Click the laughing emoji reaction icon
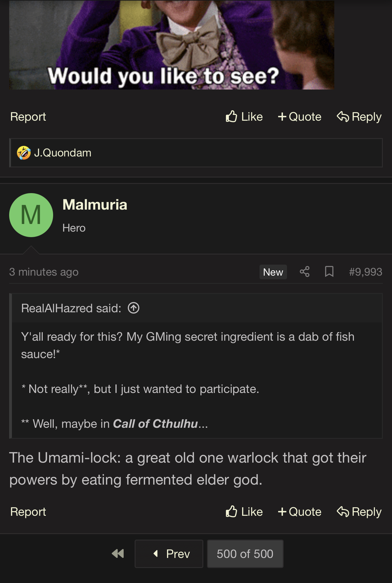The height and width of the screenshot is (583, 392). point(24,153)
